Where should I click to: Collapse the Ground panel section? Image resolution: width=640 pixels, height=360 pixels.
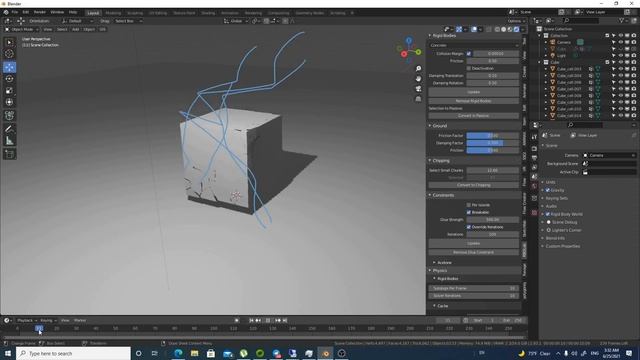[439, 126]
